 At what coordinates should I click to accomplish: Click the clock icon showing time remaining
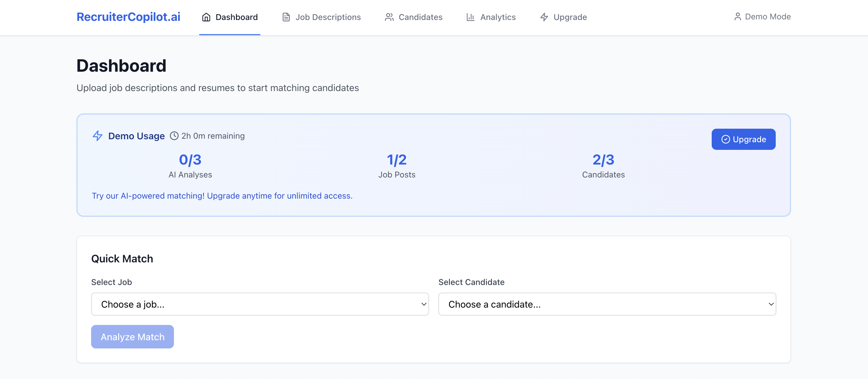(174, 136)
